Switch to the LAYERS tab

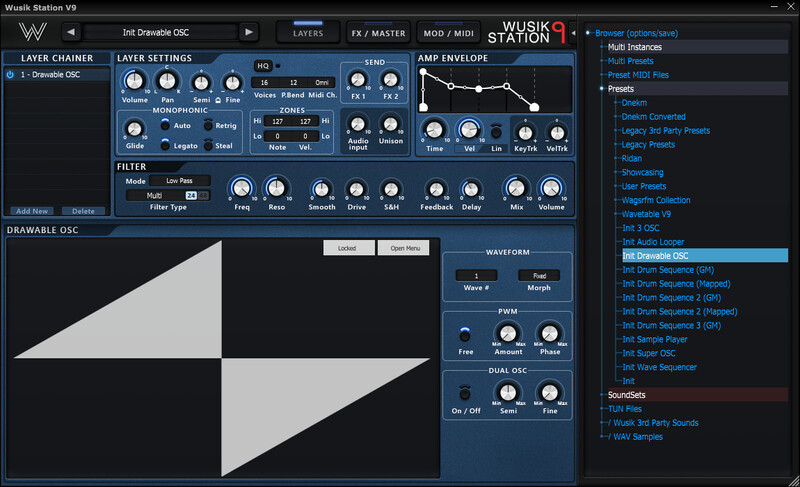(308, 33)
